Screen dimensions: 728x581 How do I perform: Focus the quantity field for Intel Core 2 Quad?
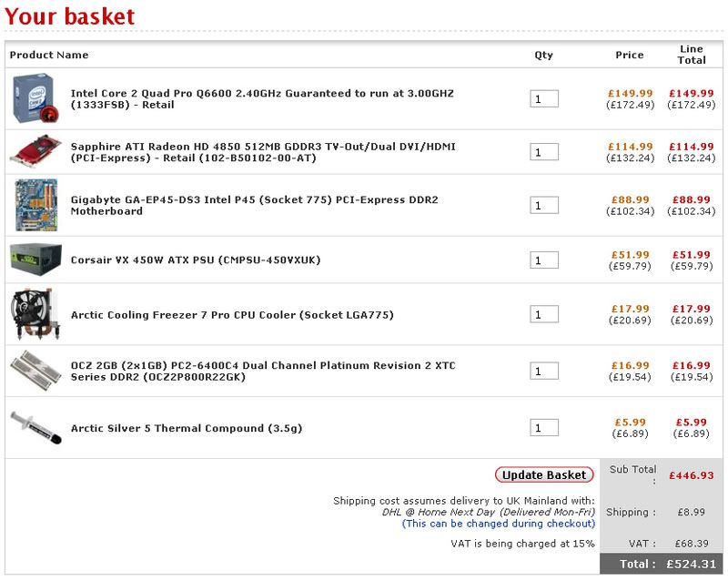point(544,98)
